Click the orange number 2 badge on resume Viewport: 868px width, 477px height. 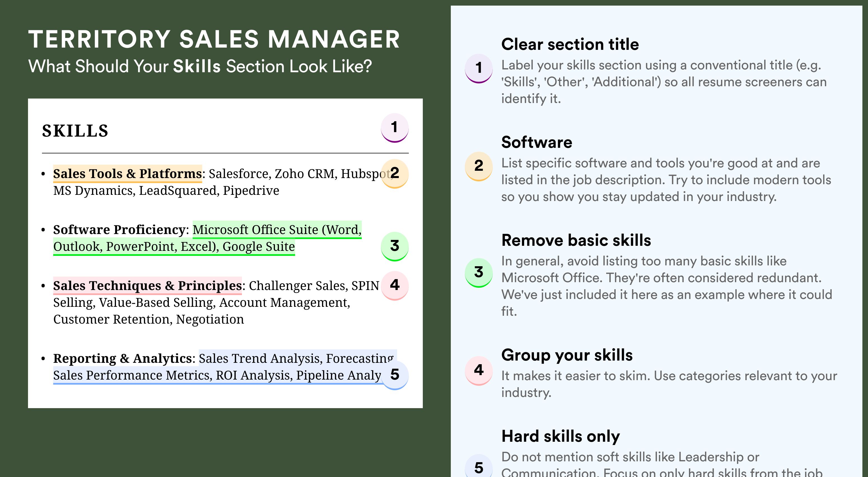pyautogui.click(x=395, y=174)
